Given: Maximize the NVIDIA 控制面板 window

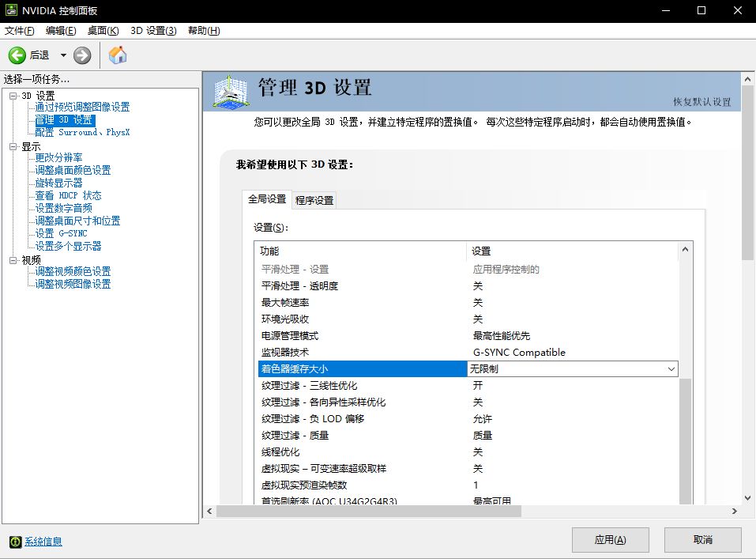Looking at the screenshot, I should [x=701, y=10].
